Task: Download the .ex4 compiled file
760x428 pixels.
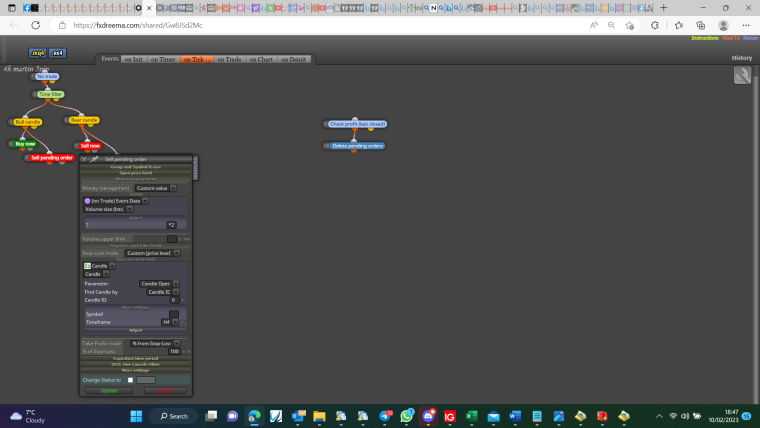Action: [58, 53]
